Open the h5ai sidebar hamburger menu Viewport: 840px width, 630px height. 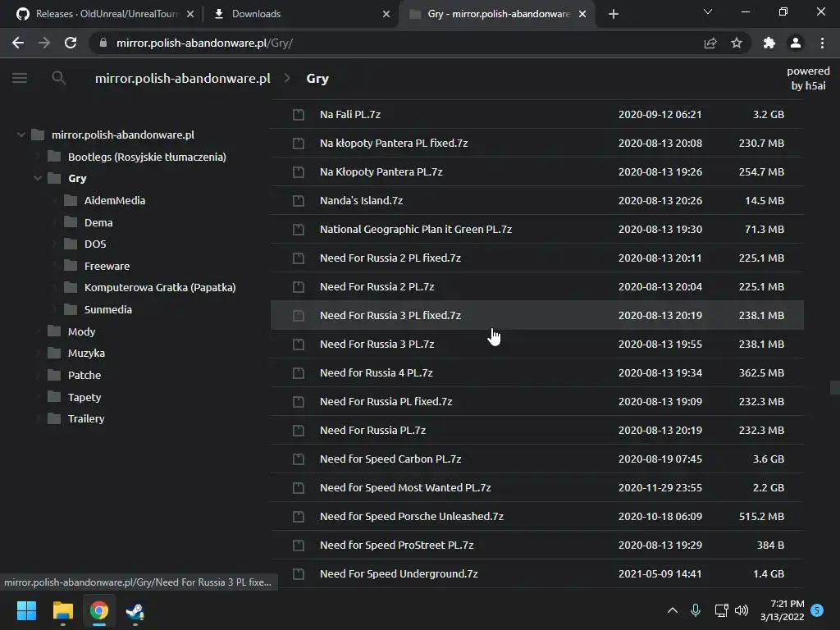(x=20, y=78)
